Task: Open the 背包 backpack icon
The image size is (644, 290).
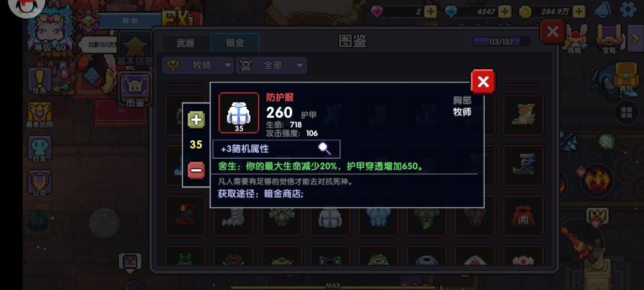Action: pos(626,78)
